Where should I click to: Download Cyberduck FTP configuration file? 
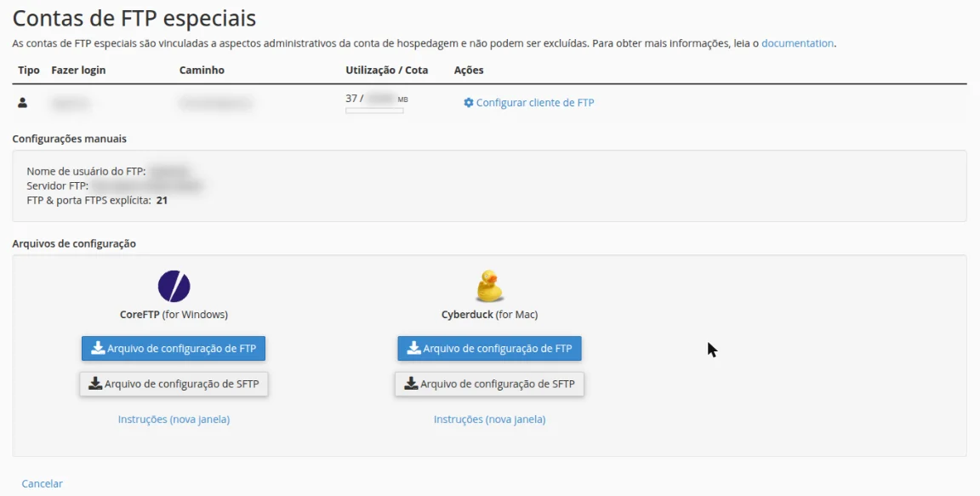489,349
